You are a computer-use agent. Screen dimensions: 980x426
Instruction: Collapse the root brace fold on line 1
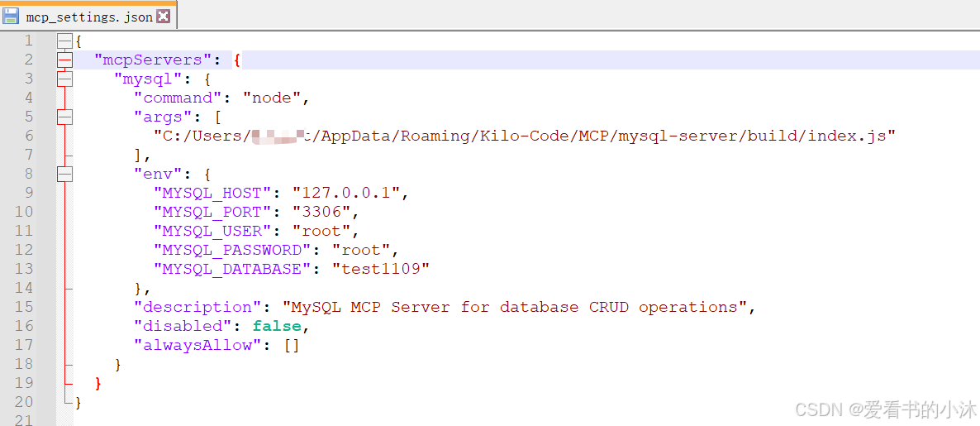click(x=65, y=41)
